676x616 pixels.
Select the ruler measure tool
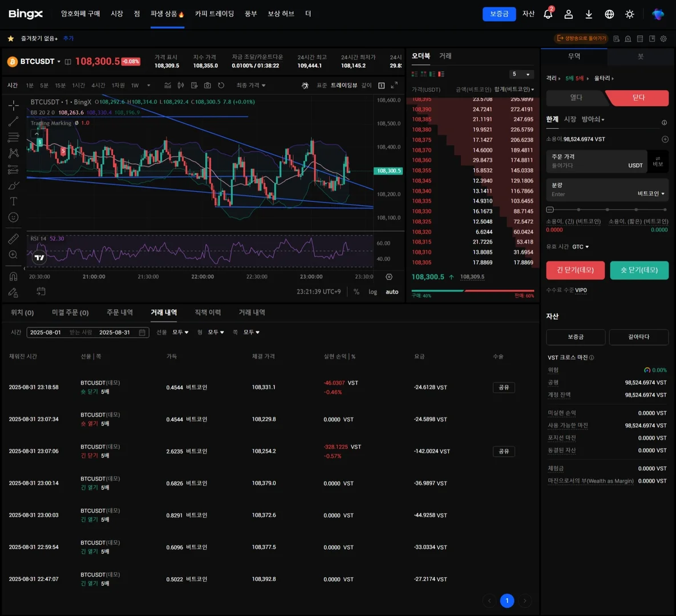[13, 238]
